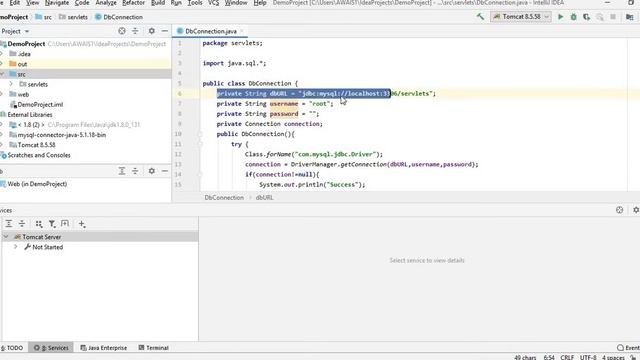640x360 pixels.
Task: Hide the Project tool window
Action: (x=164, y=31)
